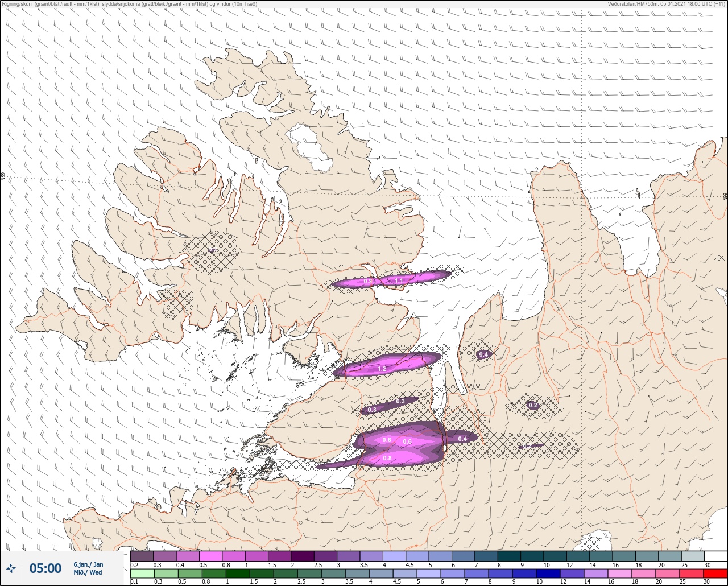728x586 pixels.
Task: Click the 1.2 precipitation value on the map
Action: [x=382, y=369]
